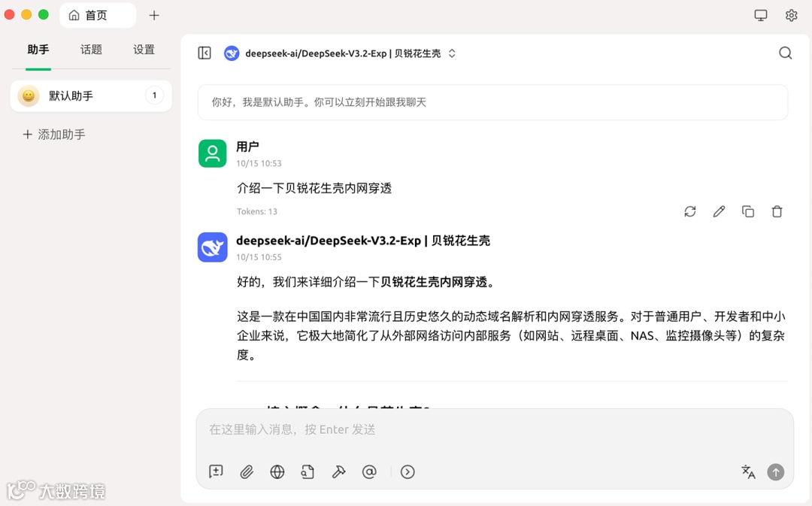The height and width of the screenshot is (506, 812).
Task: Edit the user message with pencil icon
Action: coord(719,211)
